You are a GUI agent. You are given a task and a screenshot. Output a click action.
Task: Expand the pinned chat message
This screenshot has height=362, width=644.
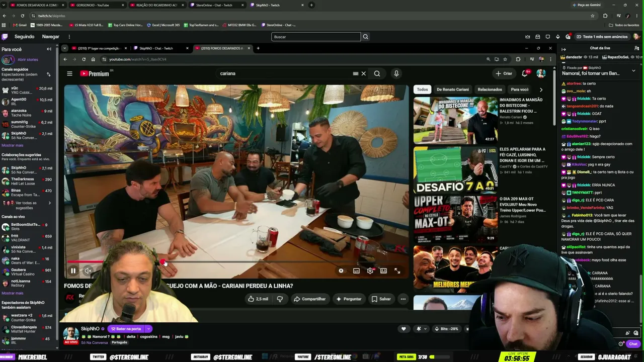coord(633,71)
